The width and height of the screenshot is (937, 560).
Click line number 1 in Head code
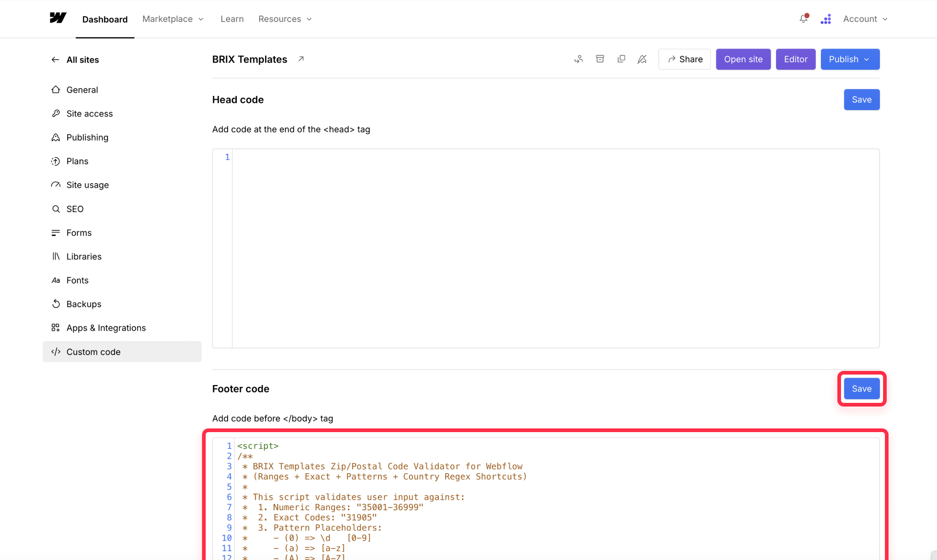tap(227, 157)
